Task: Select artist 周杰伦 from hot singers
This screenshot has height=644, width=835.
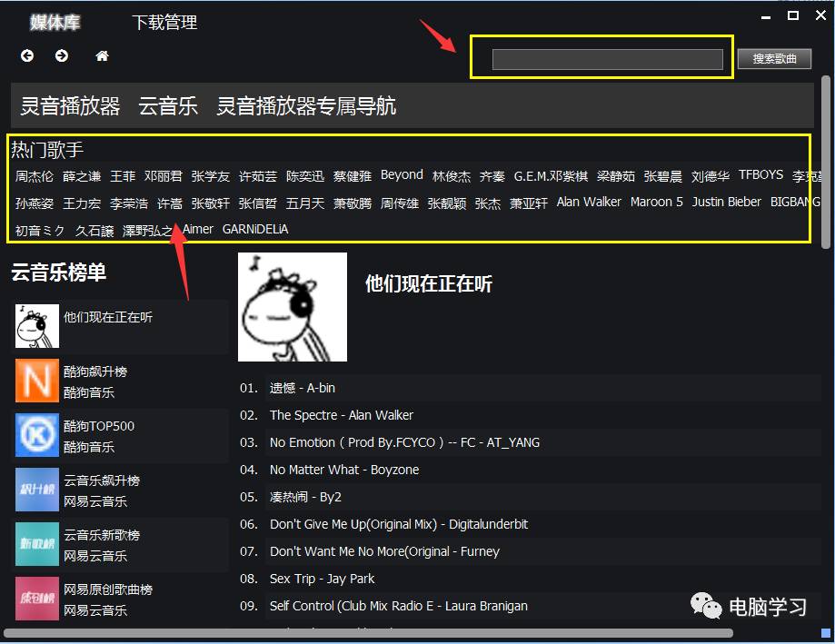Action: (35, 176)
